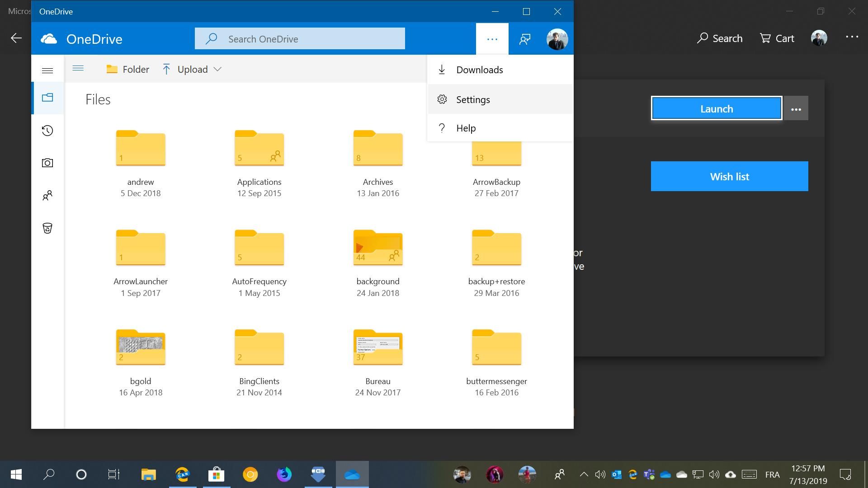Select Settings from the open menu
Viewport: 868px width, 488px height.
[473, 99]
